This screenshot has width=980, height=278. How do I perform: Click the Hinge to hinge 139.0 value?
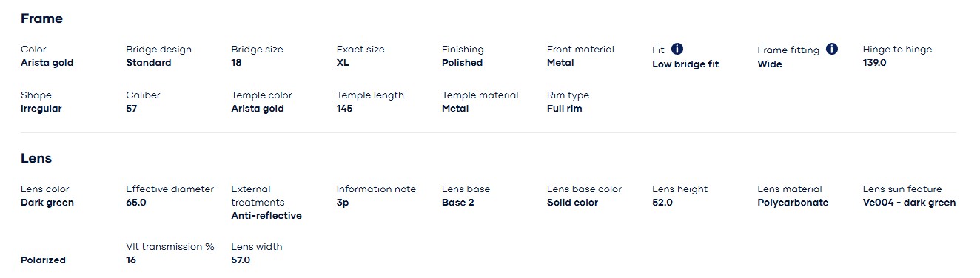[x=874, y=63]
